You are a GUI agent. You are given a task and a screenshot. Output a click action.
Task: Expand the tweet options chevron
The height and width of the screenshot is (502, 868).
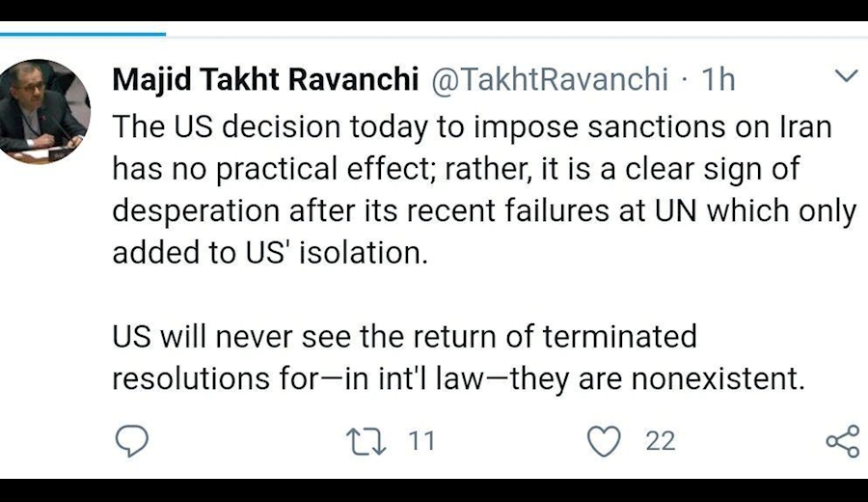point(845,75)
